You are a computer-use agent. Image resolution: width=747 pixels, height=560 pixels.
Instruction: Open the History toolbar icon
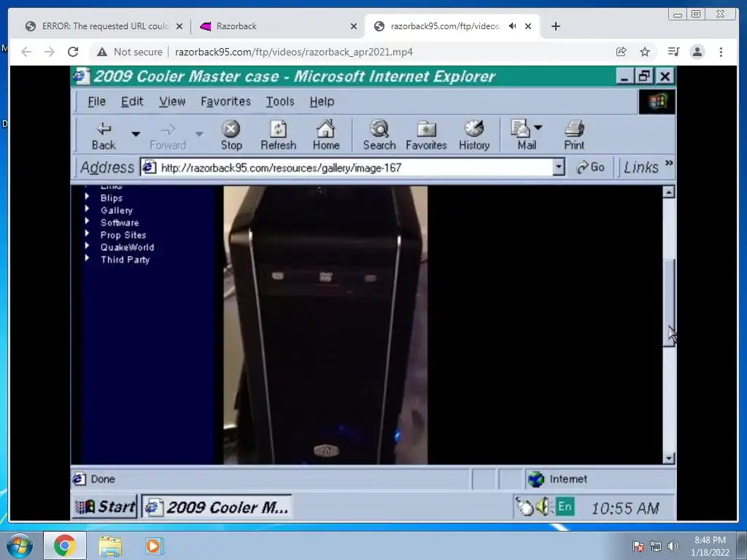coord(474,136)
